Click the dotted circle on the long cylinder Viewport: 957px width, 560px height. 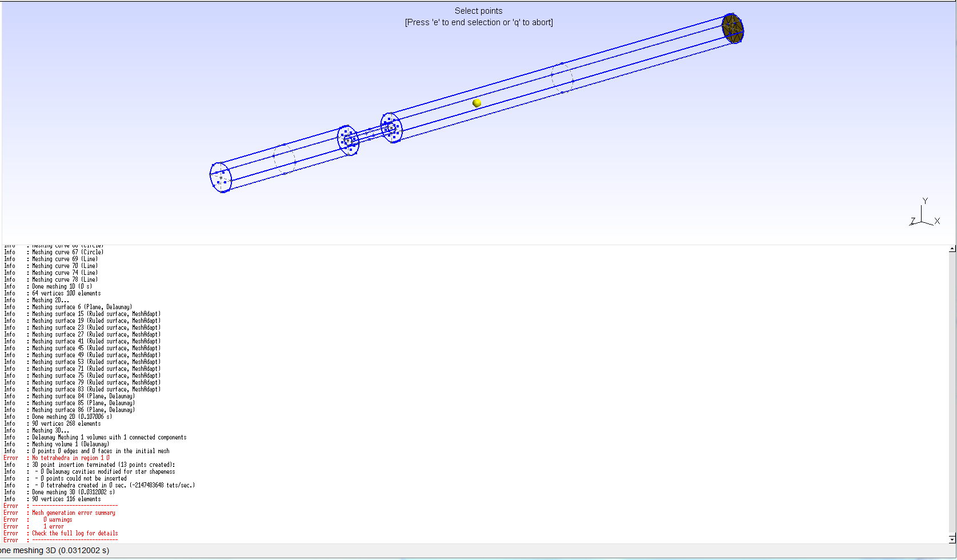[x=562, y=78]
